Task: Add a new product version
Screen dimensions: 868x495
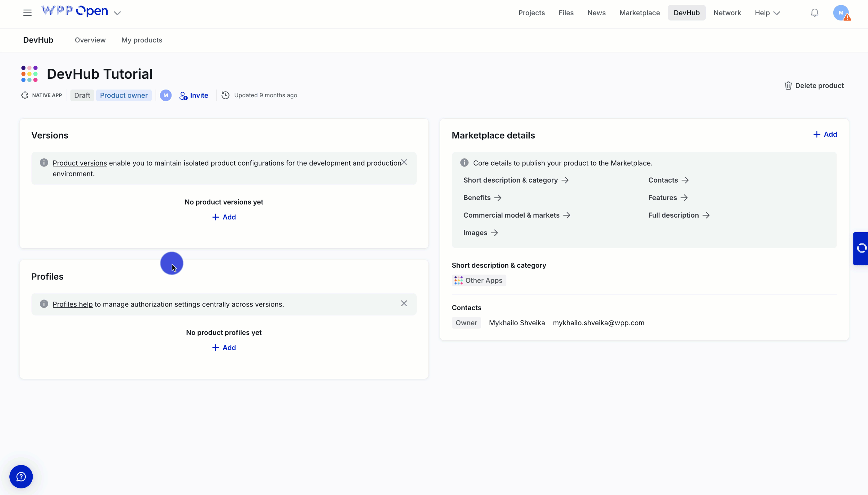Action: coord(224,217)
